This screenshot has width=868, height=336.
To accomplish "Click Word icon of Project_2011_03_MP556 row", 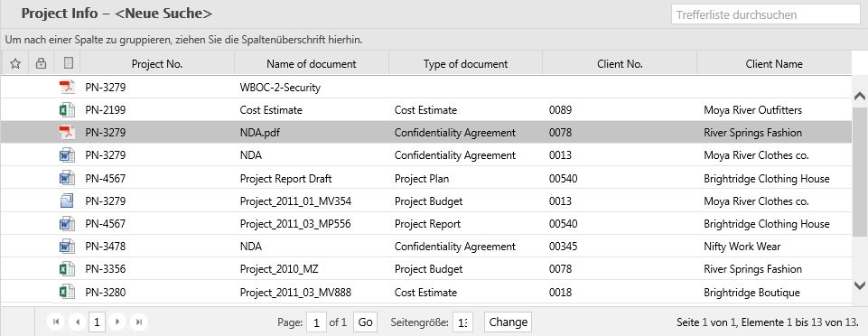I will pyautogui.click(x=67, y=224).
